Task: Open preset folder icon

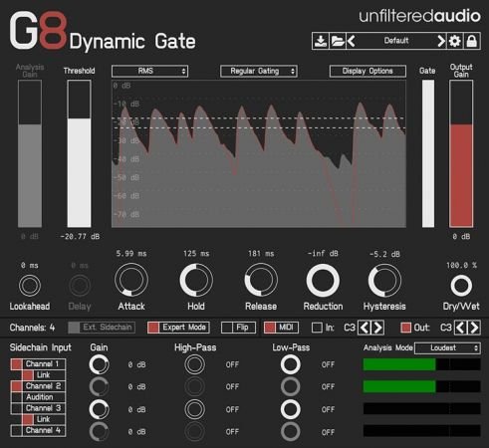Action: (x=338, y=41)
